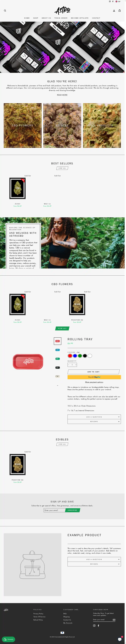Pick the black colour option
The height and width of the screenshot is (644, 126).
(x=85, y=356)
